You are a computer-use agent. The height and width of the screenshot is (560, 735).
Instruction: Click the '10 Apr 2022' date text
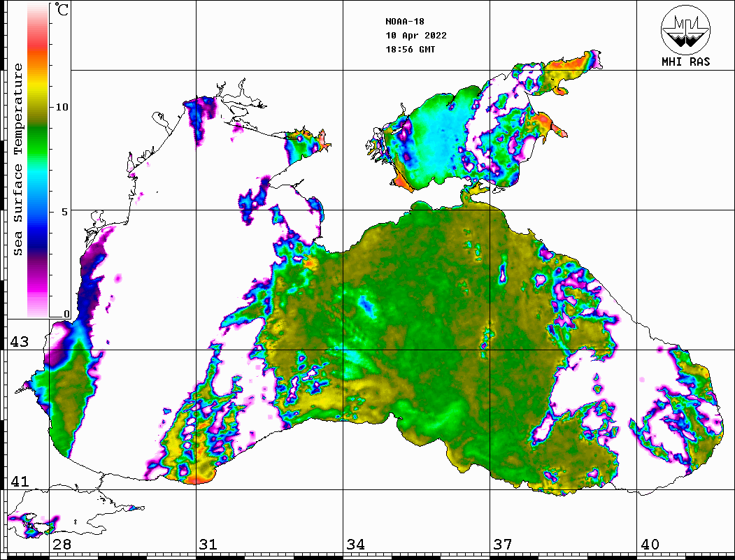416,36
